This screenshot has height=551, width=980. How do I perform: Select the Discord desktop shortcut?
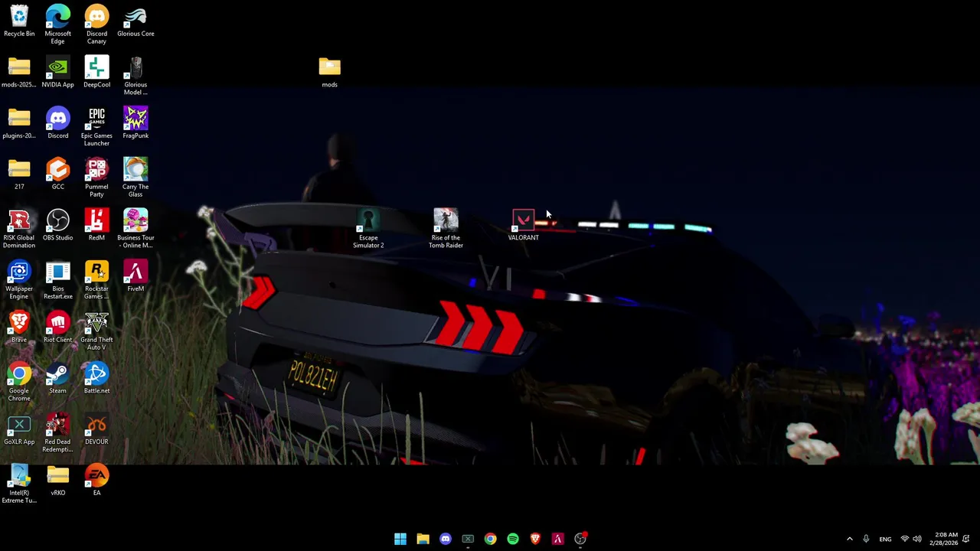(x=57, y=124)
